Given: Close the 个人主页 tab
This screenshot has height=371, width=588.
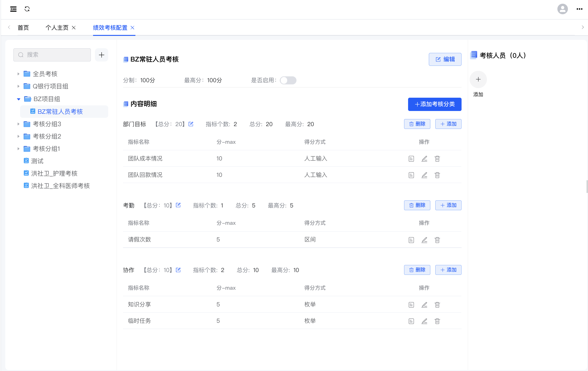Looking at the screenshot, I should 74,28.
